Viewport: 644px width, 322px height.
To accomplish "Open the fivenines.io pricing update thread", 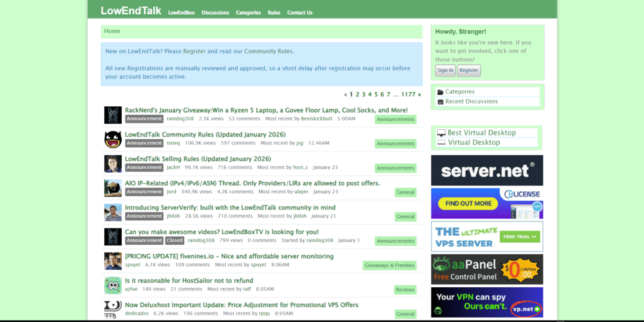I will coord(229,256).
